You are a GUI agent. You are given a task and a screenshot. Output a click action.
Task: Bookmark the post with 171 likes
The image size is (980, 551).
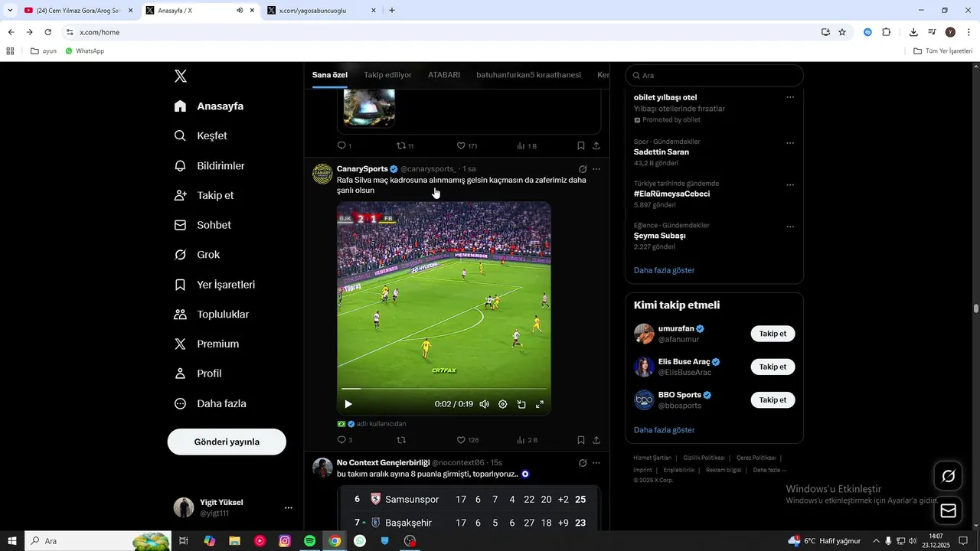(x=581, y=145)
